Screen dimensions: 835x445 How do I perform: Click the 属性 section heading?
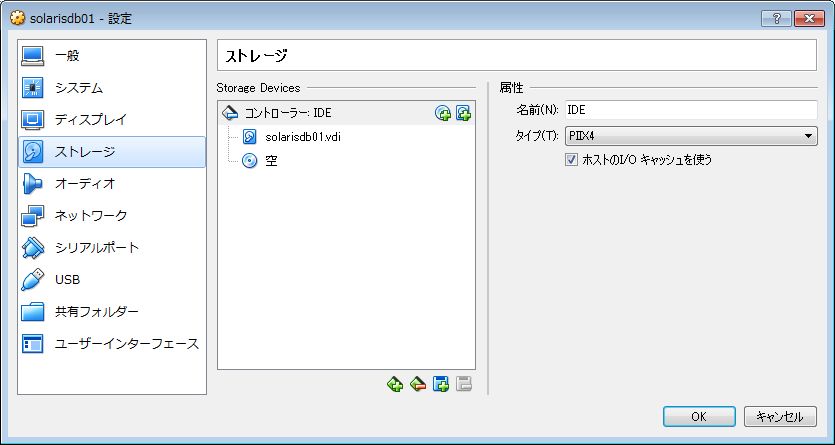(511, 88)
